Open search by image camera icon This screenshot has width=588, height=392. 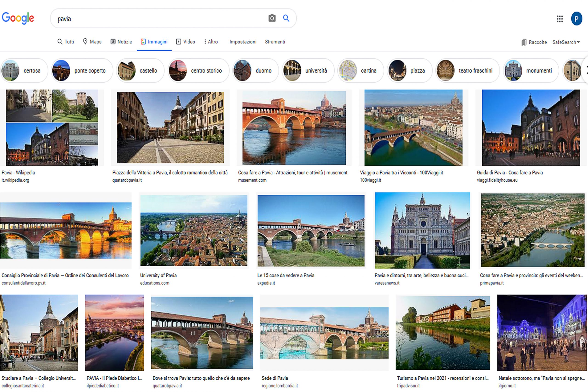click(272, 18)
